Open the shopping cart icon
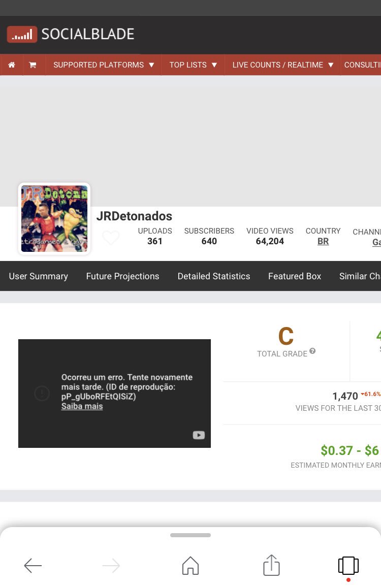Screen dimensions: 381x588 click(x=33, y=65)
